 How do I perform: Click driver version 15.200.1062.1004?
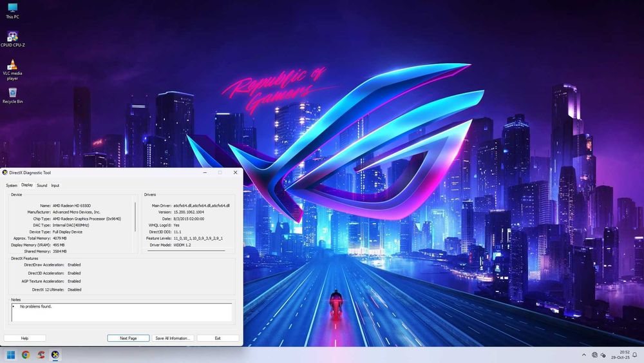coord(189,212)
